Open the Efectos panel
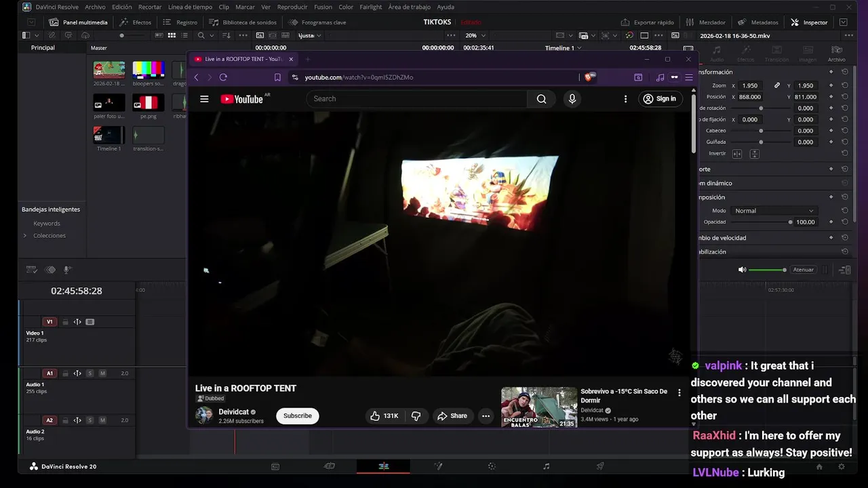The image size is (868, 488). [x=136, y=22]
